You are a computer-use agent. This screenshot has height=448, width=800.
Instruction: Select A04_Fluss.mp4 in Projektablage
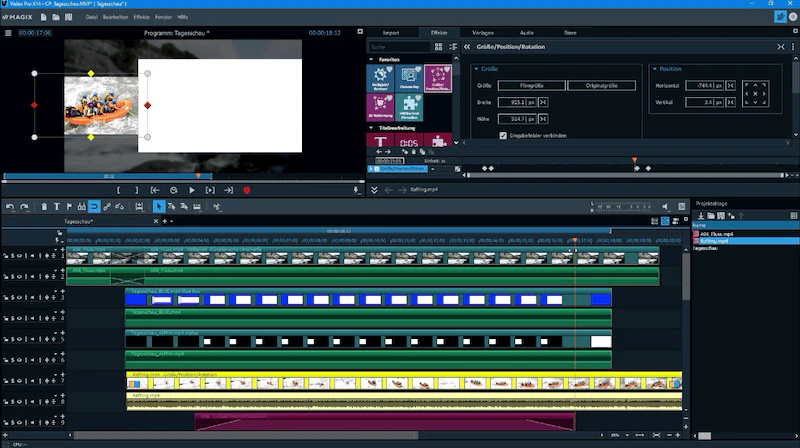tap(717, 234)
